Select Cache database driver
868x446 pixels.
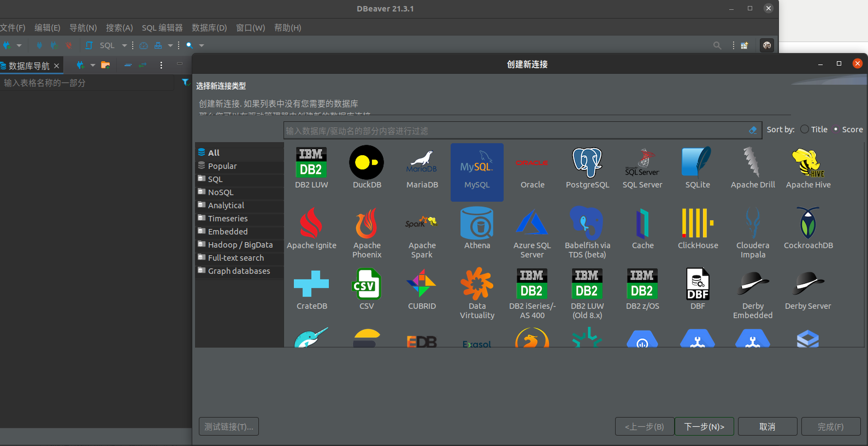(642, 229)
